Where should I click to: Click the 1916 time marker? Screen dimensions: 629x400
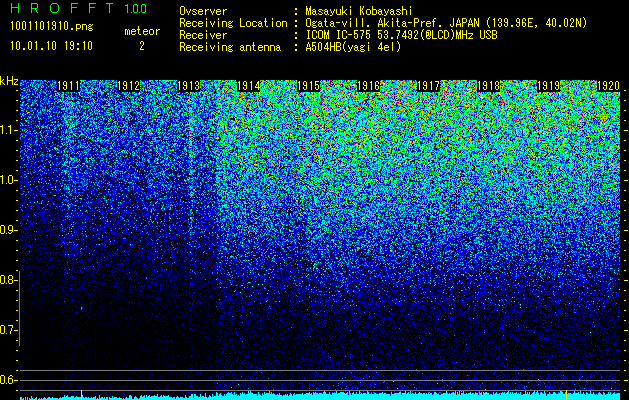point(368,86)
